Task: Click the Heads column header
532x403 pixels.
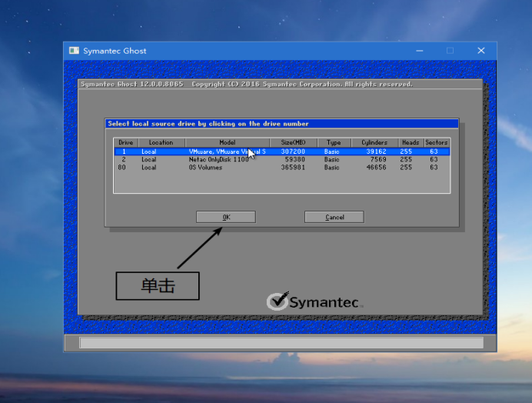Action: click(411, 142)
